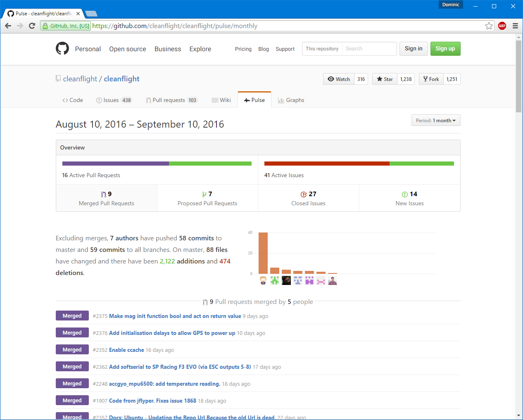The height and width of the screenshot is (420, 523).
Task: Open PR Add softserial to SP Racing F3 EVO
Action: [x=180, y=367]
